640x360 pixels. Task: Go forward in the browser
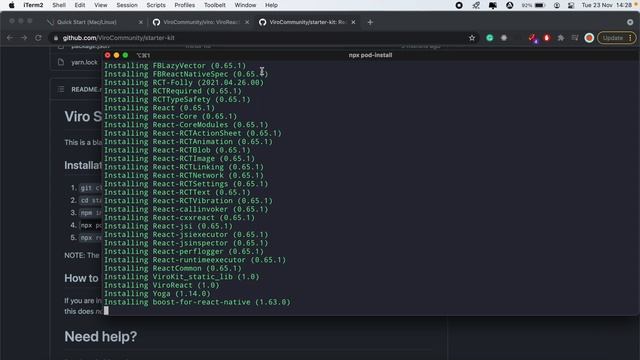click(24, 38)
